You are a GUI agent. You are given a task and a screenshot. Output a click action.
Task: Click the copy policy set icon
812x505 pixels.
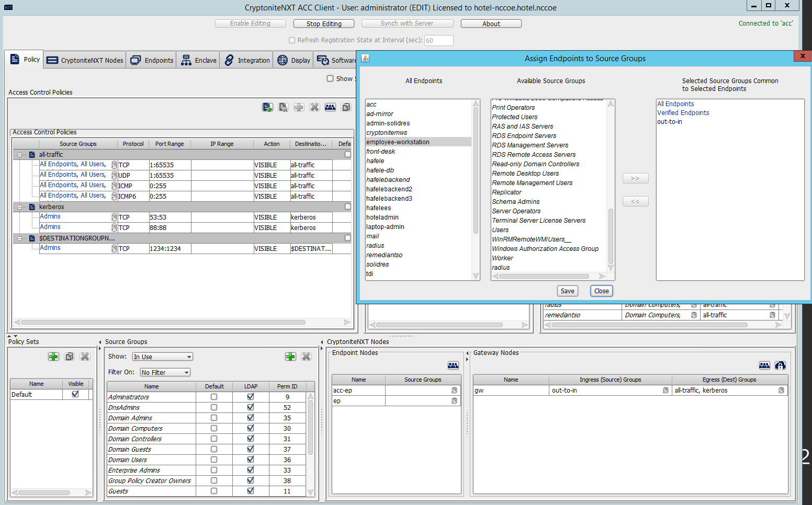(69, 357)
